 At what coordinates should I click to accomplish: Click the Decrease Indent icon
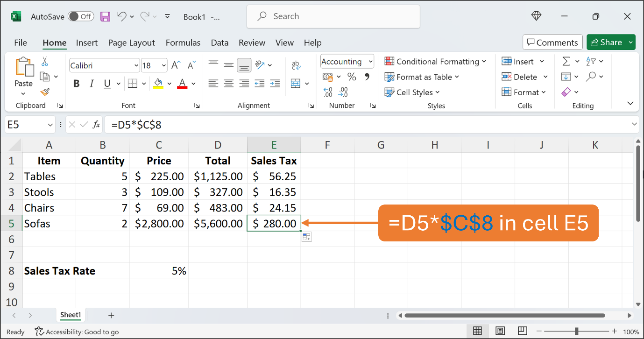click(x=260, y=84)
